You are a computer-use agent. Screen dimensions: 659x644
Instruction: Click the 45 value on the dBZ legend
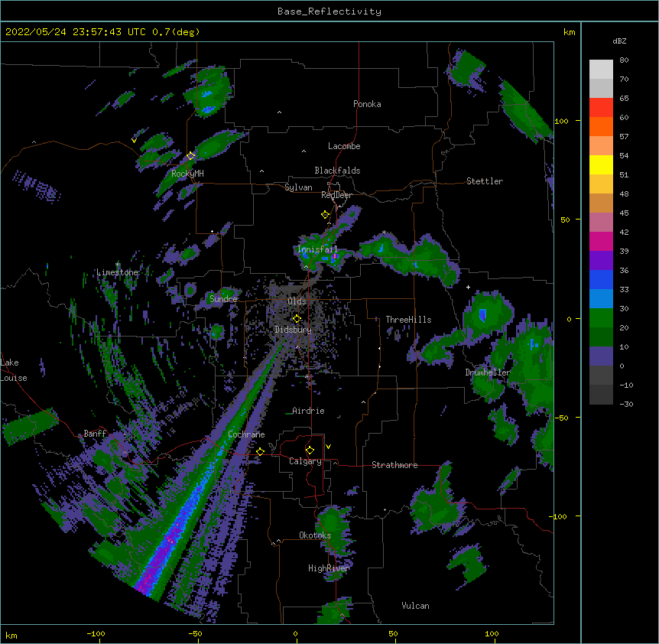point(624,213)
